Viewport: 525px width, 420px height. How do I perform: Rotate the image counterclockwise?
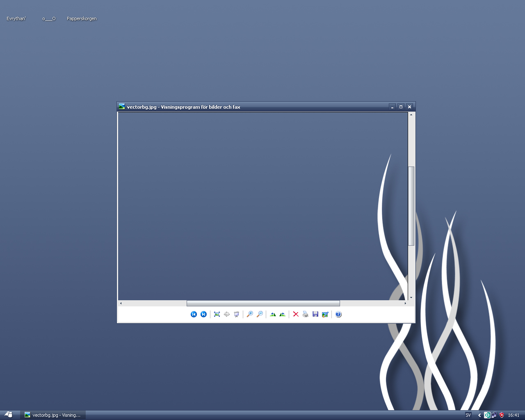[x=283, y=314]
